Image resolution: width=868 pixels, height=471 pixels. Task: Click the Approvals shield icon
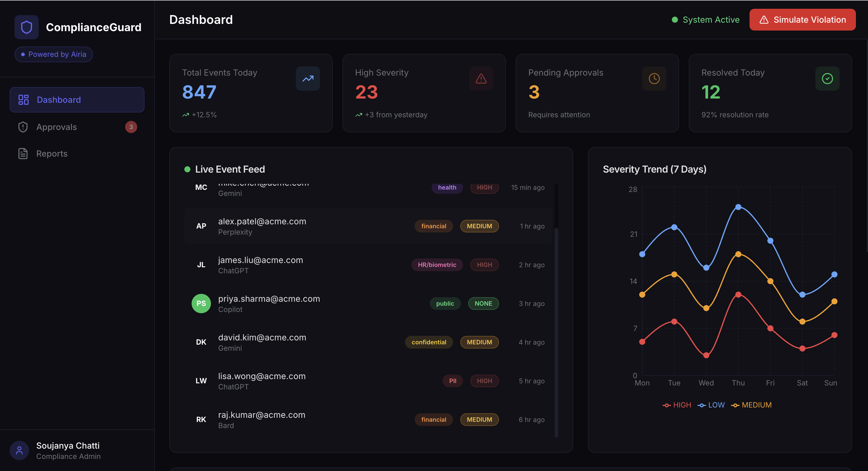tap(22, 127)
